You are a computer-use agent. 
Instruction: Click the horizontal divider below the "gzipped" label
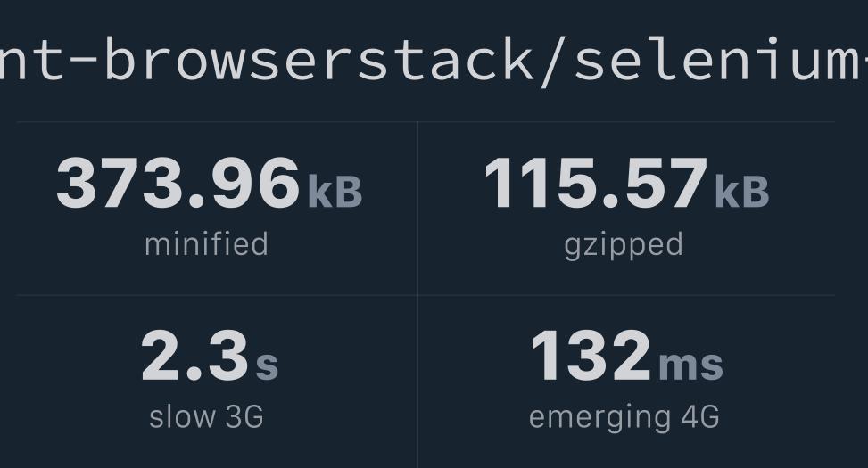click(x=624, y=295)
